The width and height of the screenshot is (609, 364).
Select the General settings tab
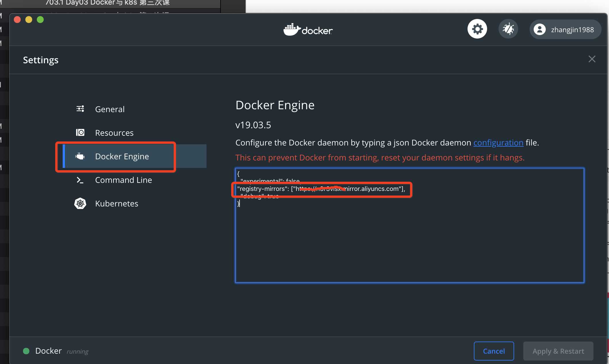point(135,109)
